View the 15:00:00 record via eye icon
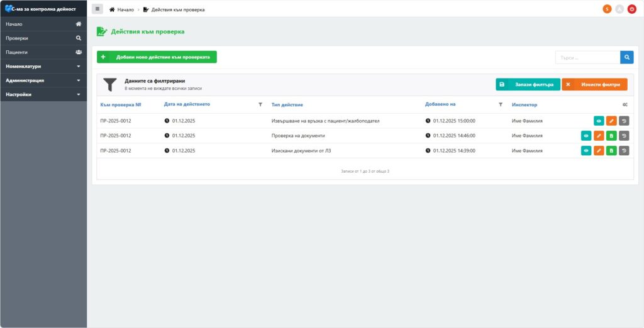Image resolution: width=644 pixels, height=328 pixels. [599, 121]
